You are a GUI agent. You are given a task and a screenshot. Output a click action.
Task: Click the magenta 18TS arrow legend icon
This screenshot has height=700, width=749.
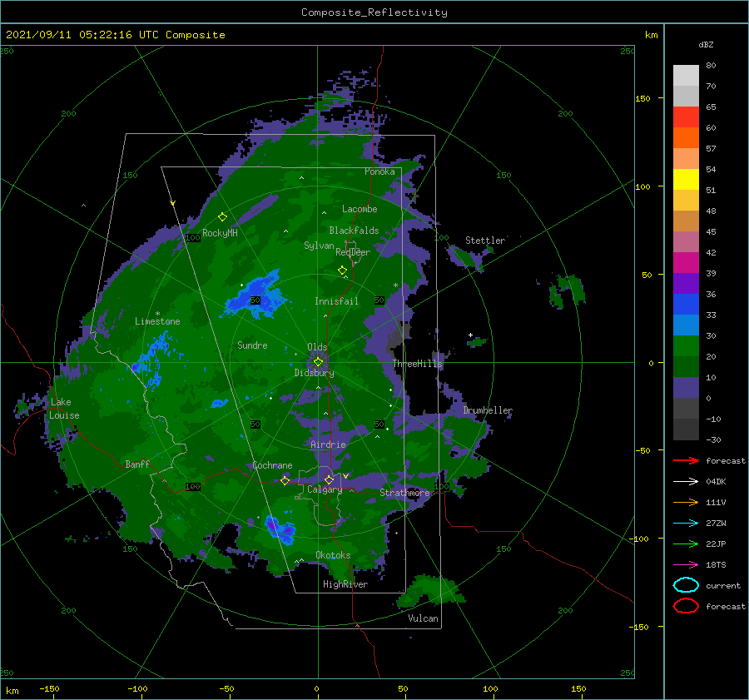pyautogui.click(x=686, y=565)
